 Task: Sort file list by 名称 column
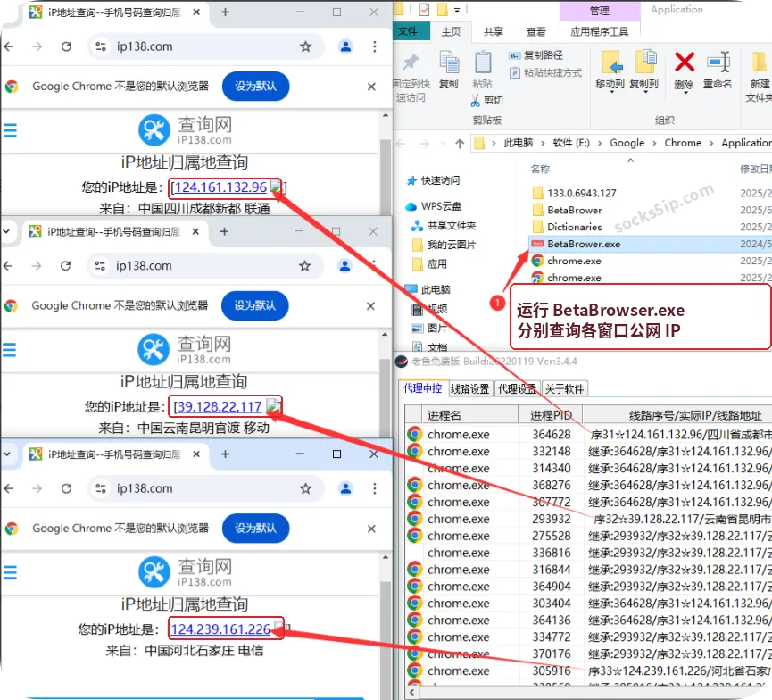point(540,169)
